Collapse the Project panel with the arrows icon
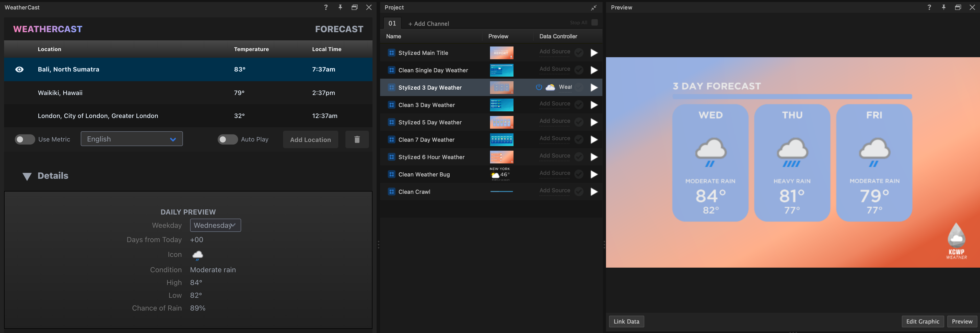Screen dimensions: 980x333 (x=593, y=8)
